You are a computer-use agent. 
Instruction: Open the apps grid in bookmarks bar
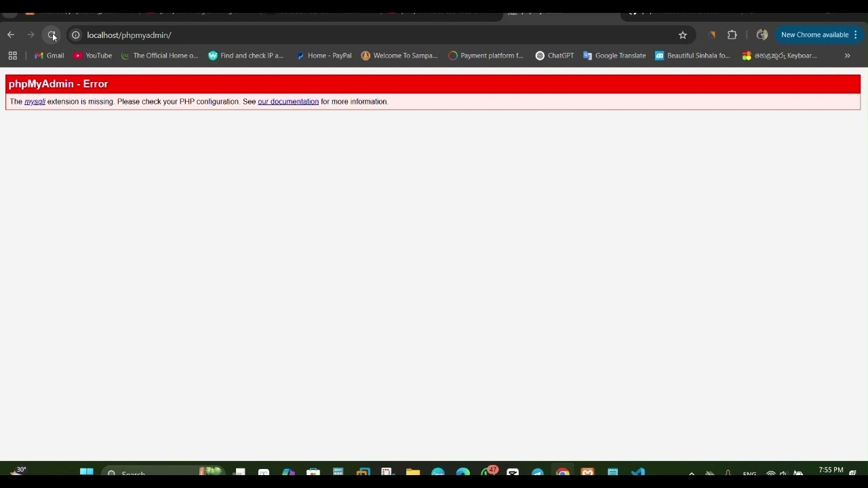coord(12,56)
